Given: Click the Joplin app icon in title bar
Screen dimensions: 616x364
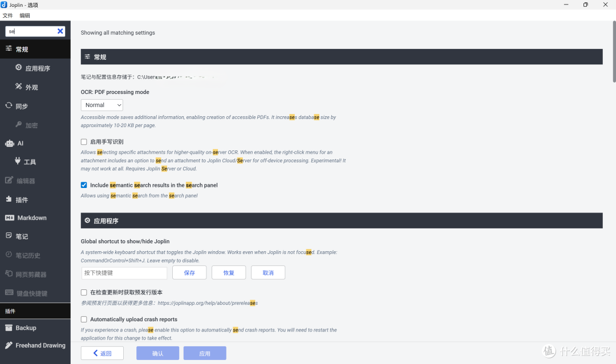Looking at the screenshot, I should tap(4, 5).
